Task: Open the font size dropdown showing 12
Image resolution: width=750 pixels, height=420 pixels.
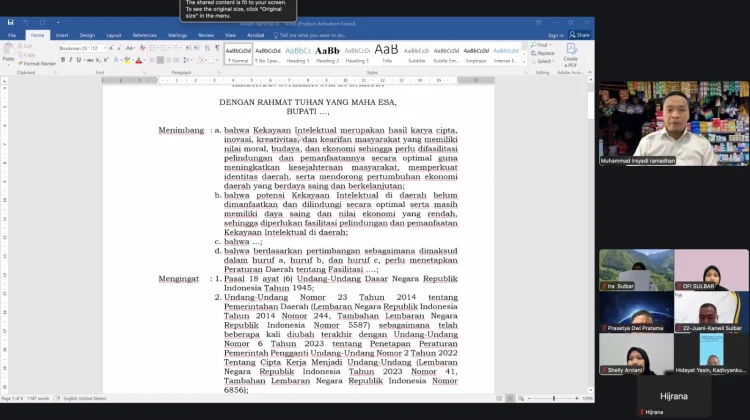Action: pos(98,48)
